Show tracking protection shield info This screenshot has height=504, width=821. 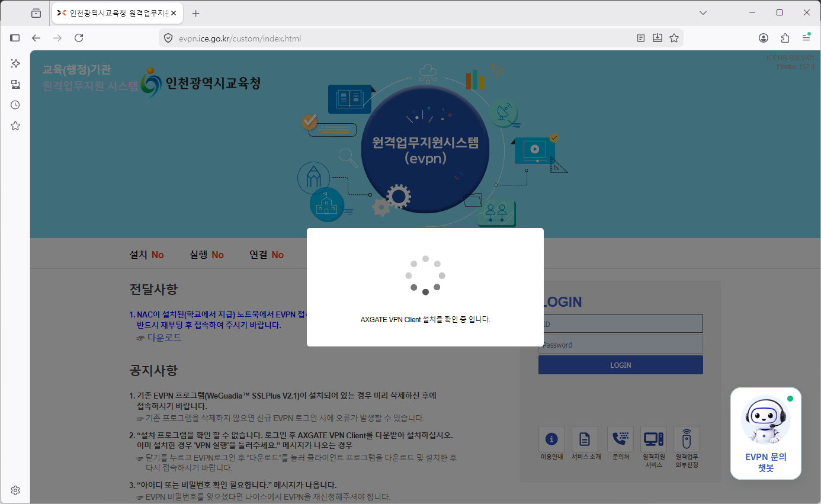pos(168,38)
